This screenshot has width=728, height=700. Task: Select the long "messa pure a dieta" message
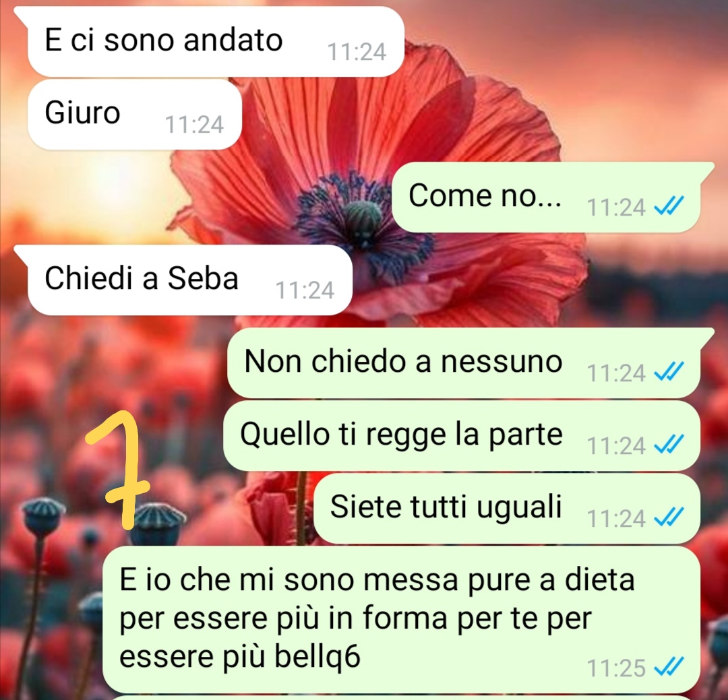coord(401,618)
